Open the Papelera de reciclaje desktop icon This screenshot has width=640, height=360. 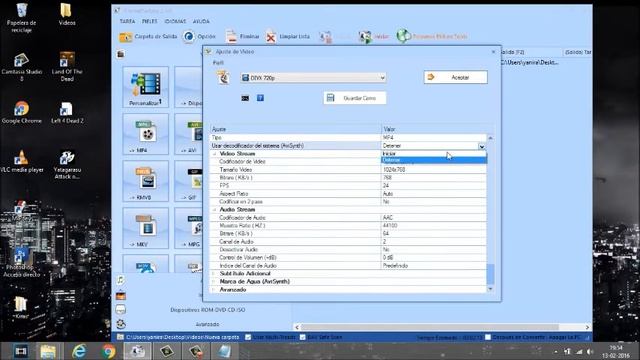coord(22,18)
